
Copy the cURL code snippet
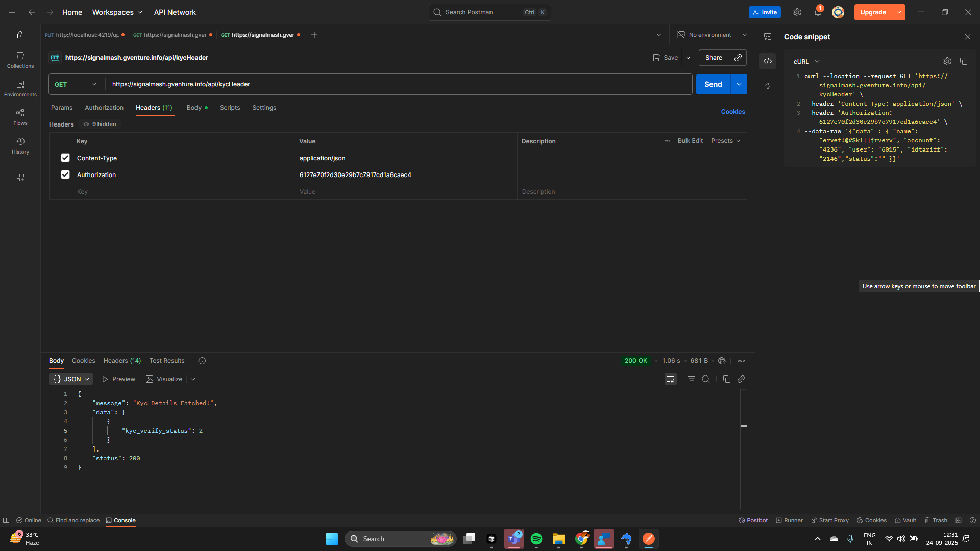[964, 61]
